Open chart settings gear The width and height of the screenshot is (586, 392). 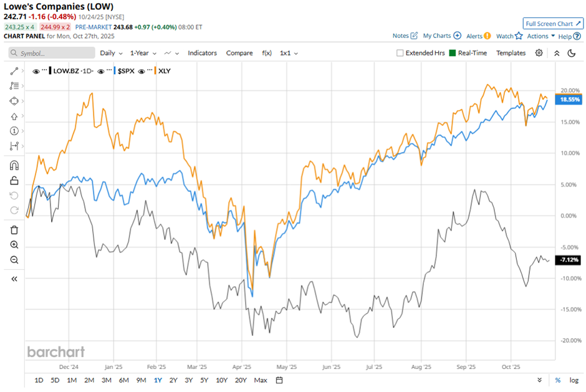539,53
